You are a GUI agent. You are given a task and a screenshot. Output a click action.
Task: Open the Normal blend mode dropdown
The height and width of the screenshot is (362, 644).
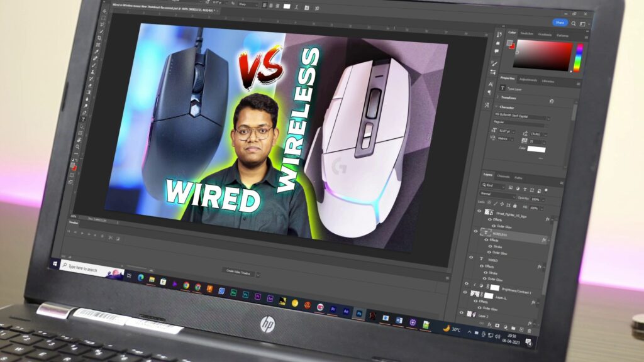click(497, 194)
